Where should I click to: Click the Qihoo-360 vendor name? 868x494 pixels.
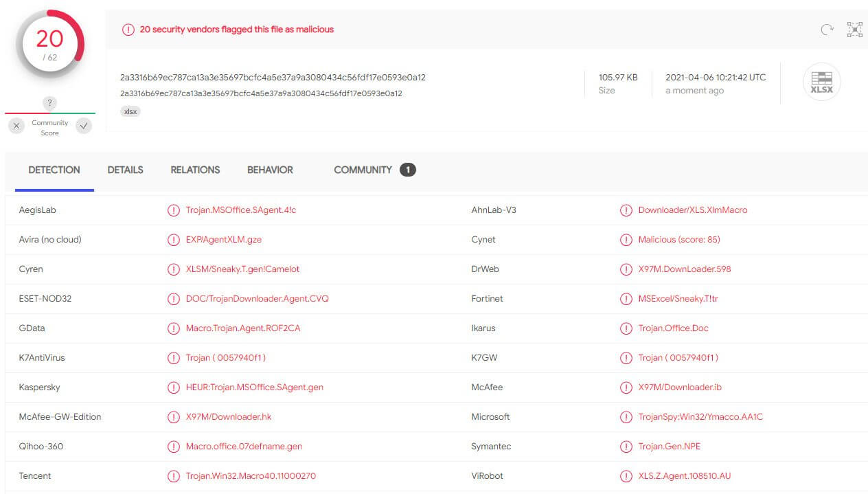point(41,447)
